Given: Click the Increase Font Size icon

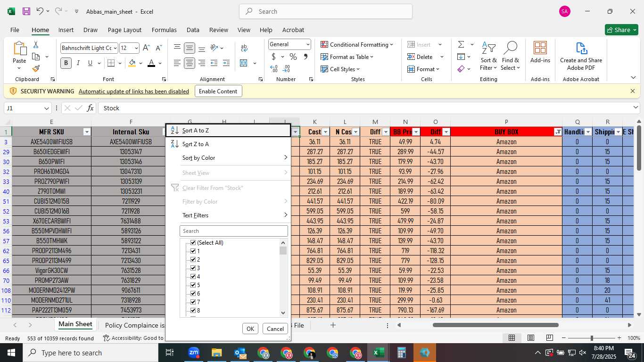Looking at the screenshot, I should click(146, 48).
